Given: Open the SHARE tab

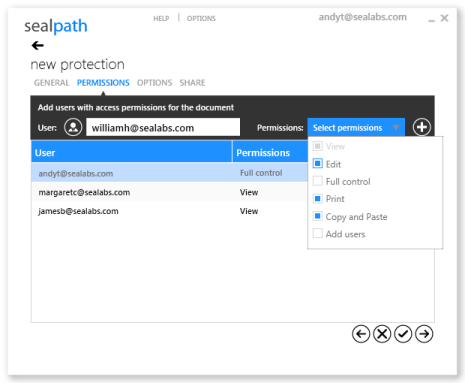Looking at the screenshot, I should pos(192,83).
